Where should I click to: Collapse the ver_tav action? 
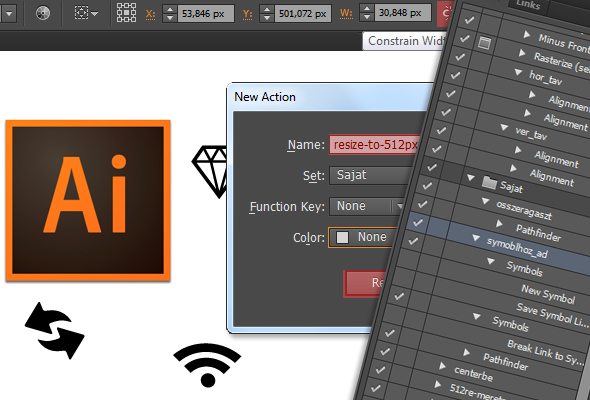[504, 127]
